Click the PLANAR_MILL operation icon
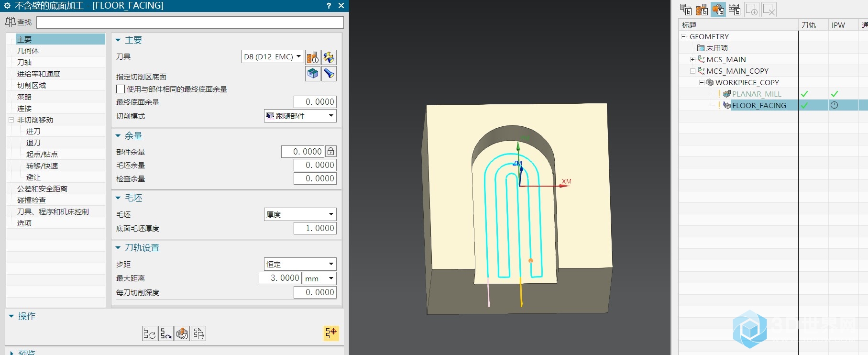Screen dimensions: 868x355 click(727, 94)
